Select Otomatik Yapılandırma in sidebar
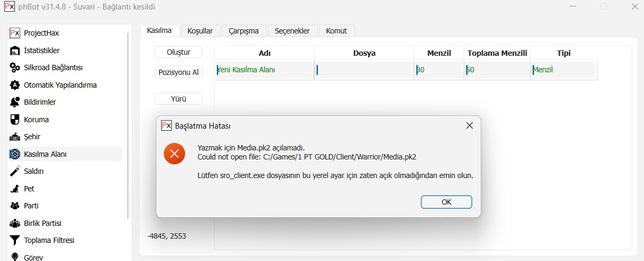Viewport: 644px width, 261px height. (66, 85)
